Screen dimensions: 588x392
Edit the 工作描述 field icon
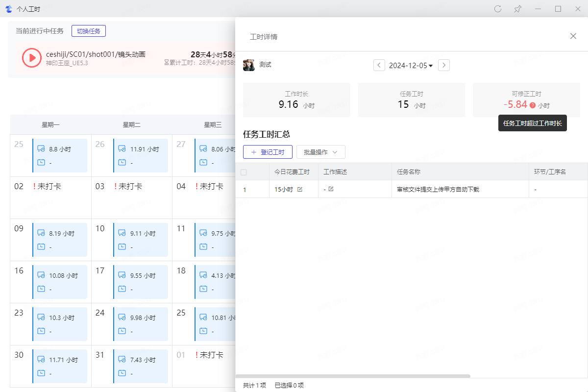[331, 189]
